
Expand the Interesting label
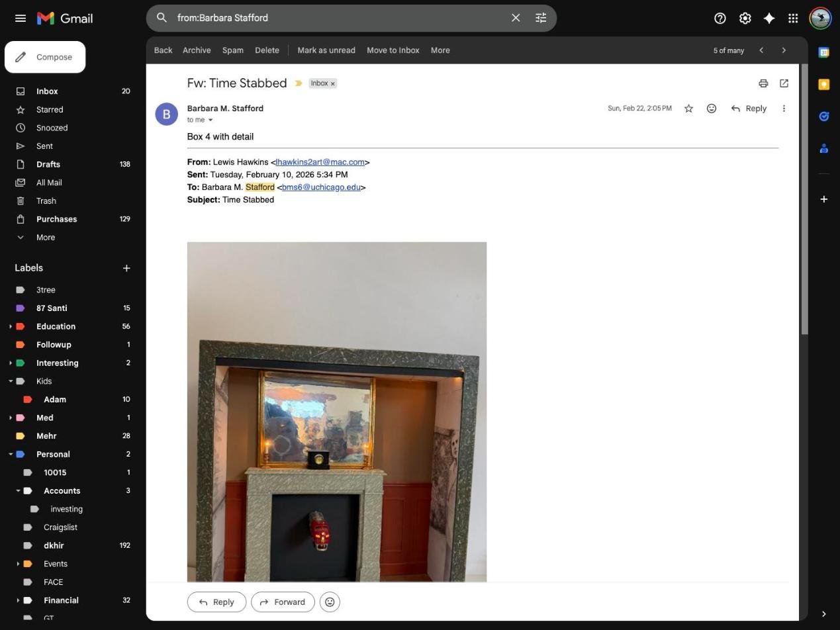click(x=11, y=363)
